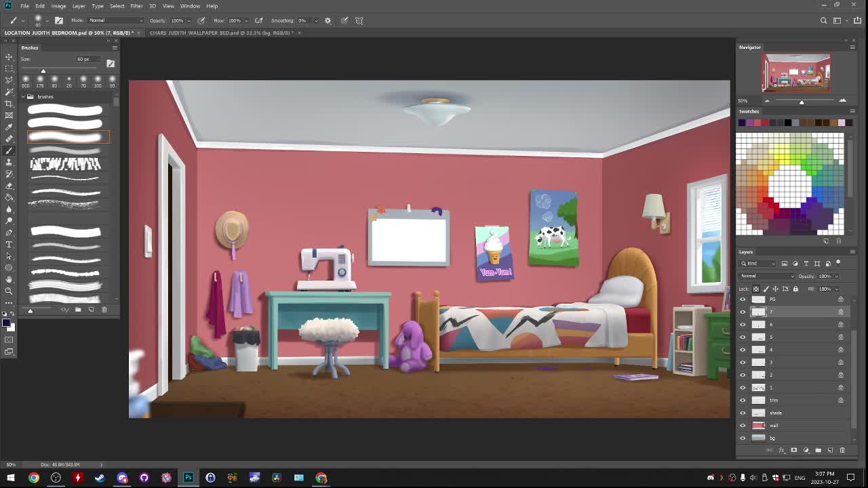
Task: Select the Crop tool
Action: [x=9, y=104]
